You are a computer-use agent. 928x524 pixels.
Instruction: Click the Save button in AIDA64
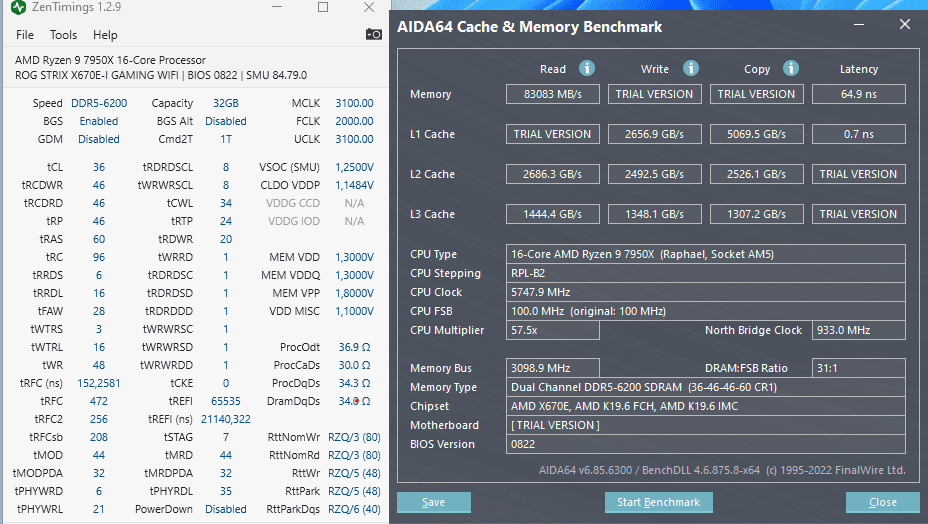point(434,502)
